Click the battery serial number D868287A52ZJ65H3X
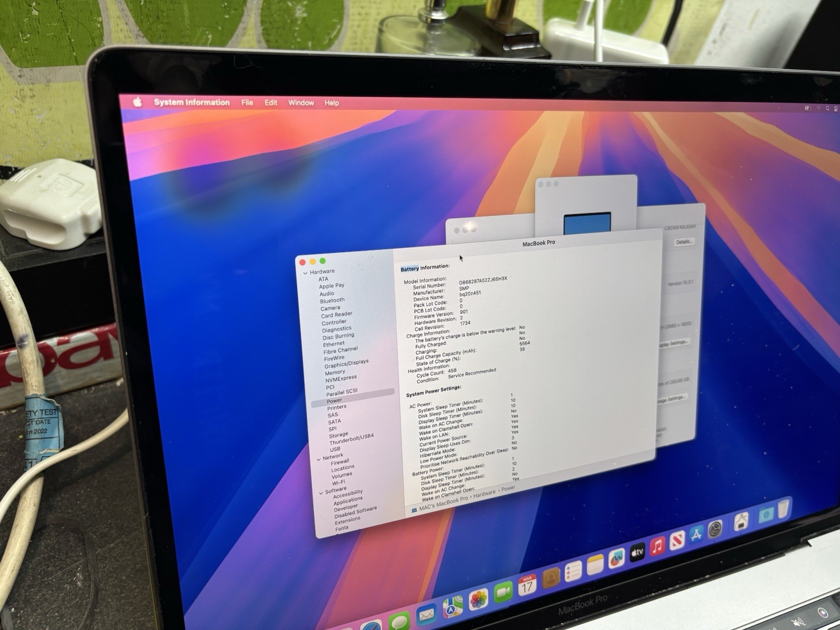The height and width of the screenshot is (630, 840). pyautogui.click(x=483, y=281)
